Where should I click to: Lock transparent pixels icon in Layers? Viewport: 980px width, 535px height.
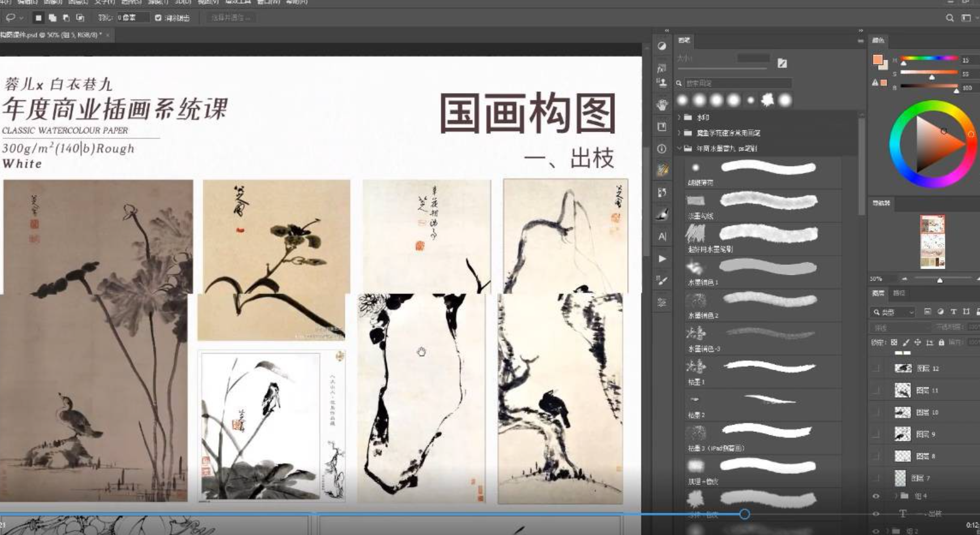point(894,342)
